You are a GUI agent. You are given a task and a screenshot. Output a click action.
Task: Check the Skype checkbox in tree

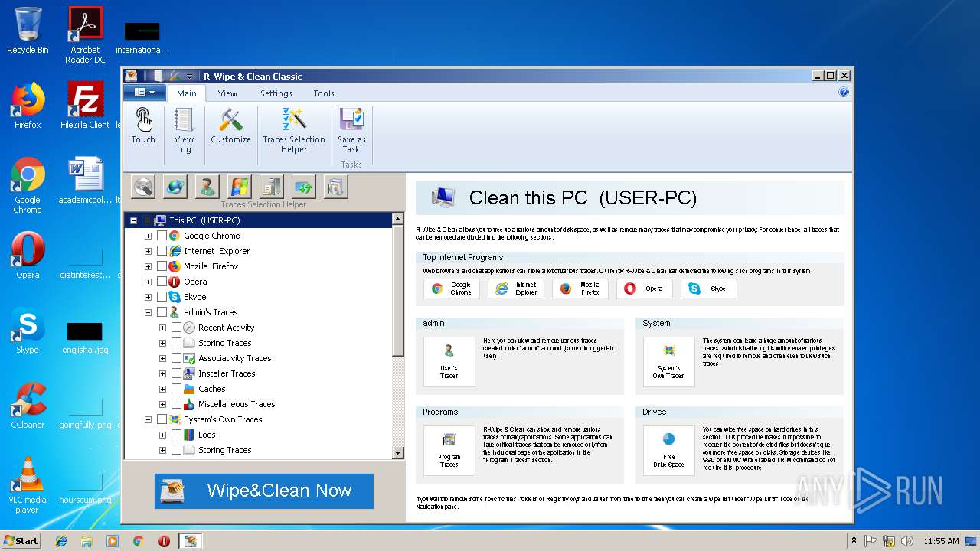[x=162, y=297]
